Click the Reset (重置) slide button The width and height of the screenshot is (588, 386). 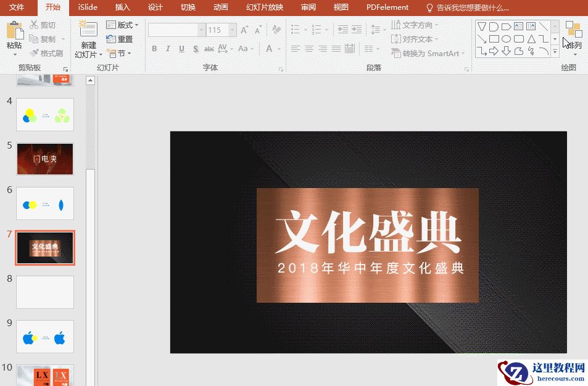coord(120,39)
